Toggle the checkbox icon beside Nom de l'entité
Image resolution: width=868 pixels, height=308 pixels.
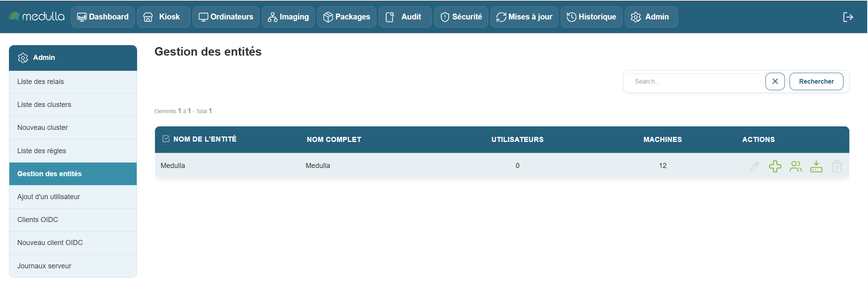[x=166, y=139]
